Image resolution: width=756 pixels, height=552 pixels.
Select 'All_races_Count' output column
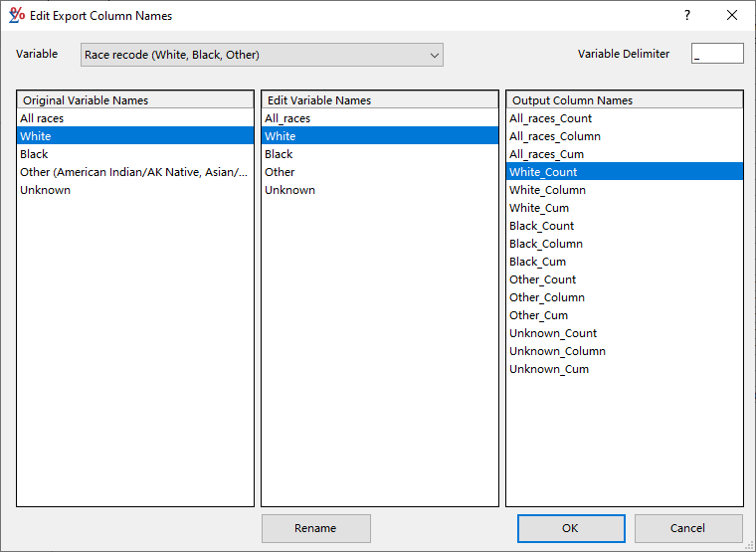point(550,118)
